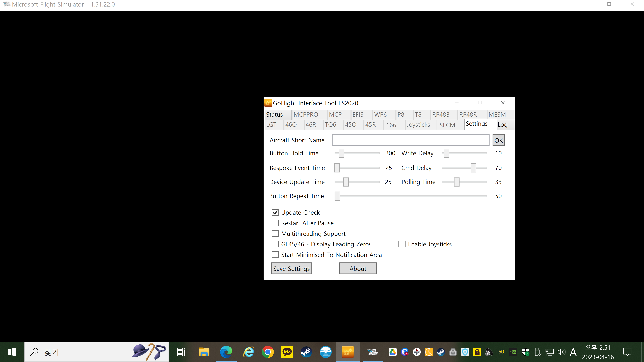Open the Google Drive tray icon
Viewport: 644px width, 362px height.
click(x=392, y=352)
